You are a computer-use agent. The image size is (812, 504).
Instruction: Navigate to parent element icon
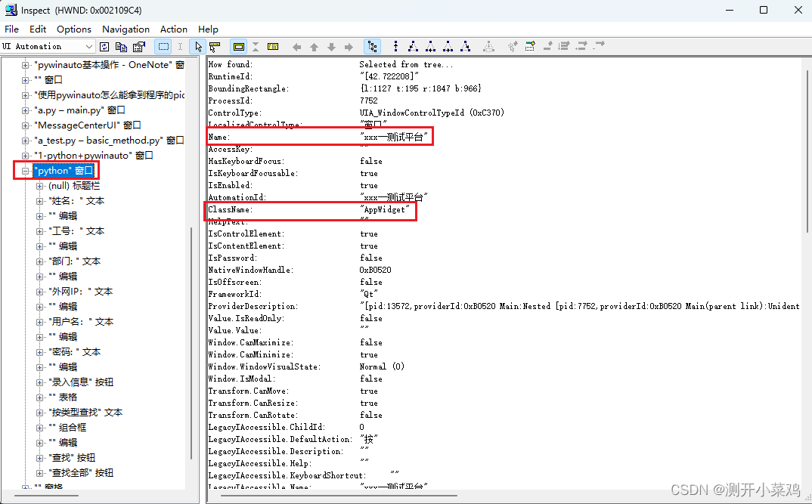coord(395,47)
